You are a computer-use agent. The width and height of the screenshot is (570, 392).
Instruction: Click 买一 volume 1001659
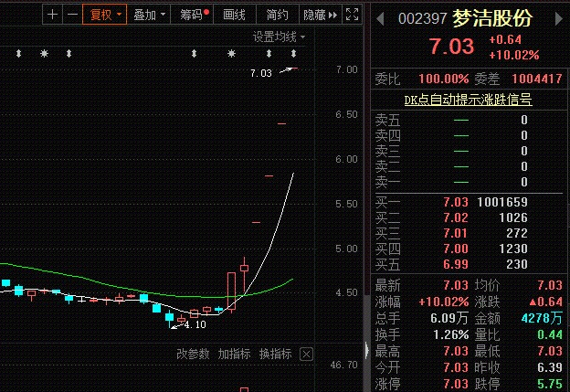502,202
